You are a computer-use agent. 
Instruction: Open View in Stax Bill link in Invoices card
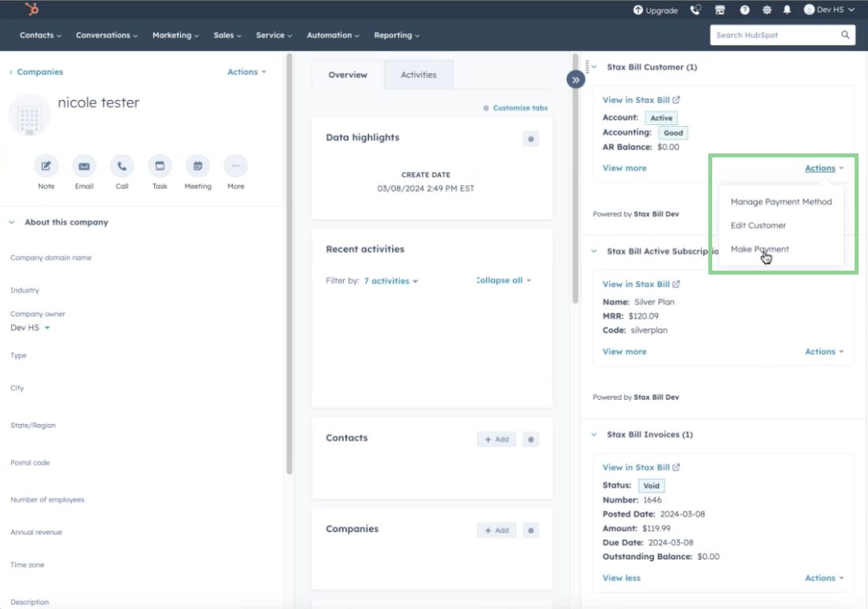coord(641,467)
